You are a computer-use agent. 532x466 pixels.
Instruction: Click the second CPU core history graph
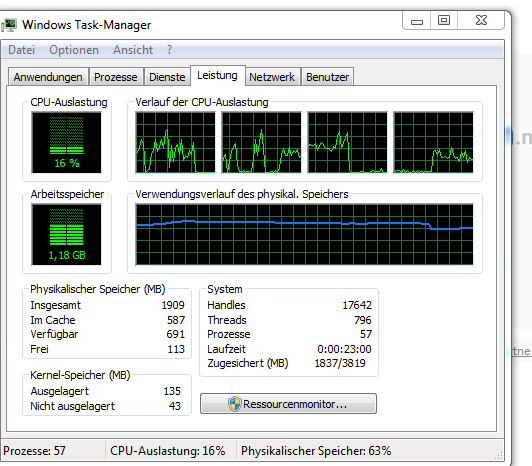pos(261,143)
